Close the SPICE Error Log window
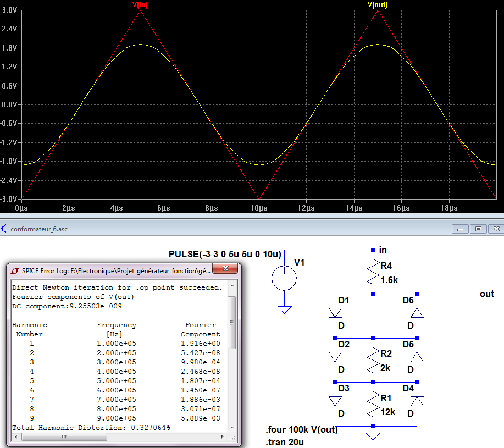Image resolution: width=504 pixels, height=448 pixels. pyautogui.click(x=225, y=268)
